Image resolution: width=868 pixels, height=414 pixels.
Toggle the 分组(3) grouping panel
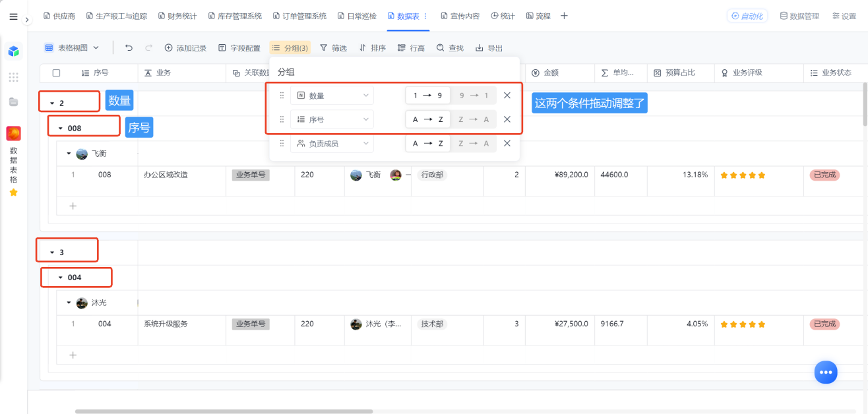(290, 47)
